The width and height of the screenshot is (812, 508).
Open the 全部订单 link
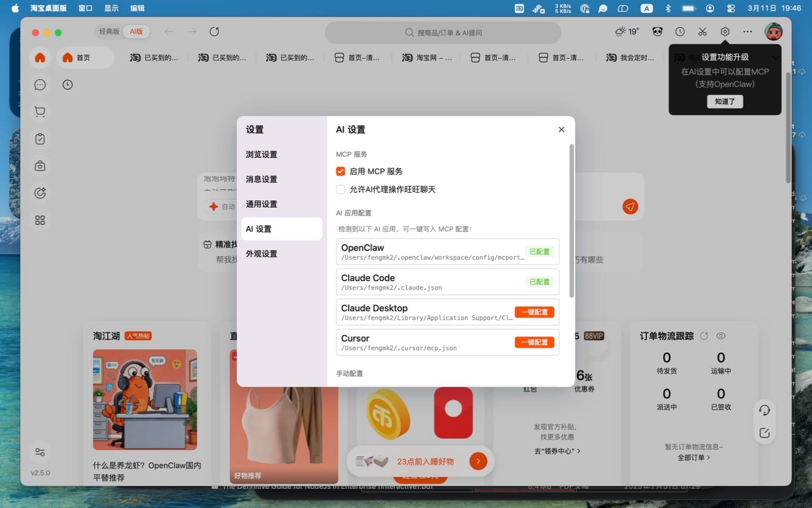[x=694, y=458]
